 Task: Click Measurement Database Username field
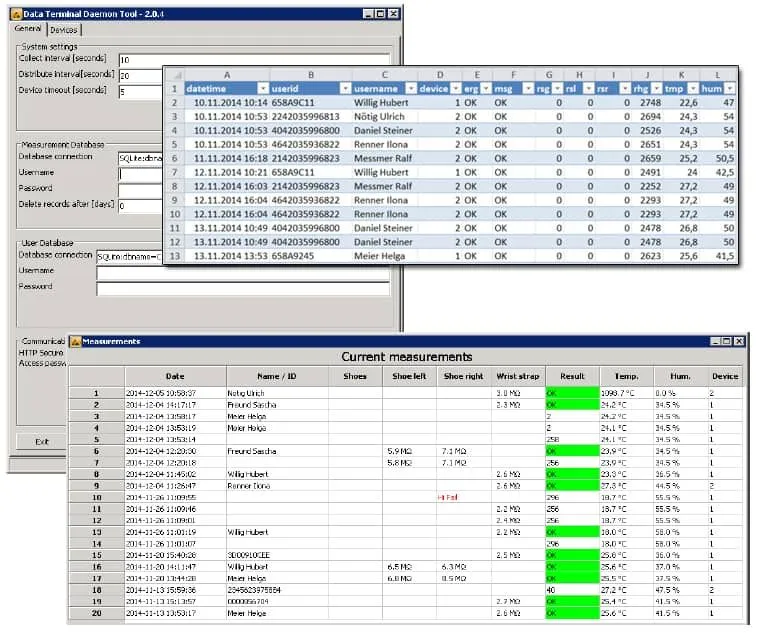click(x=140, y=174)
